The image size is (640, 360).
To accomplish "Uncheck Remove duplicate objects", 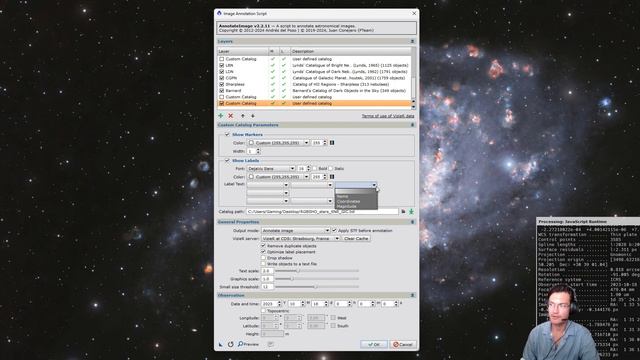I will [x=263, y=246].
